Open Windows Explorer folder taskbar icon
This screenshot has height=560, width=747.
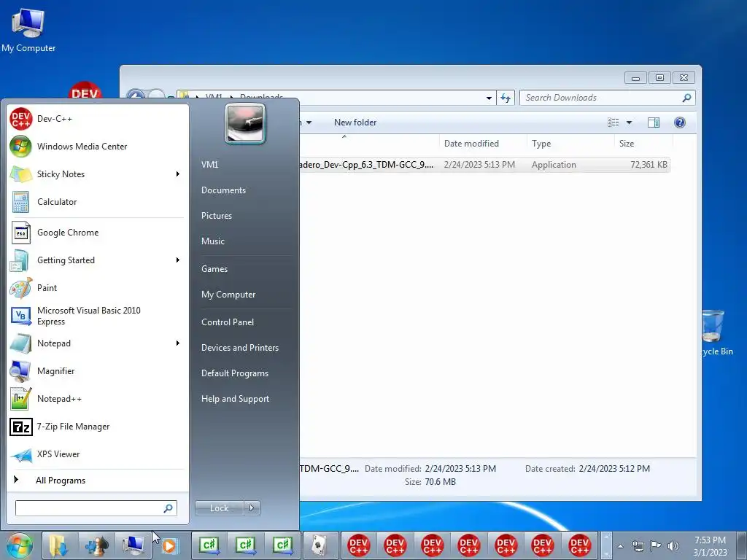tap(59, 545)
